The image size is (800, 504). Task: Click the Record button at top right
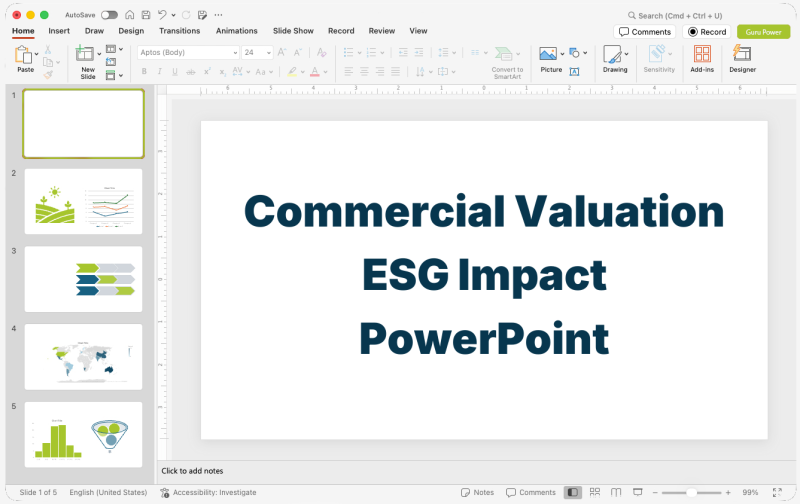(x=707, y=32)
